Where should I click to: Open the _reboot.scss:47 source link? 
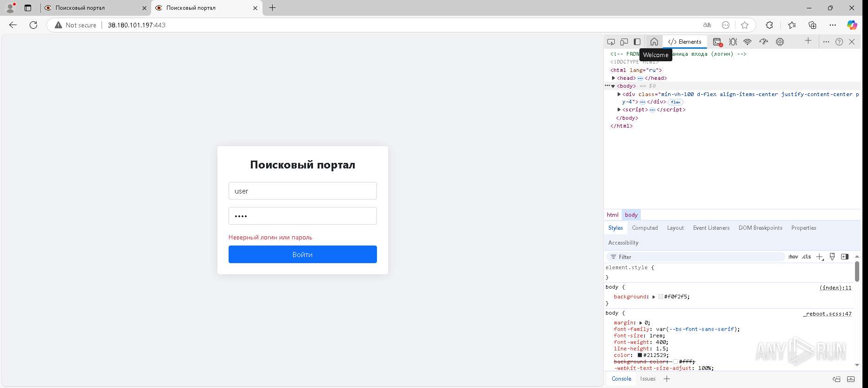tap(828, 314)
